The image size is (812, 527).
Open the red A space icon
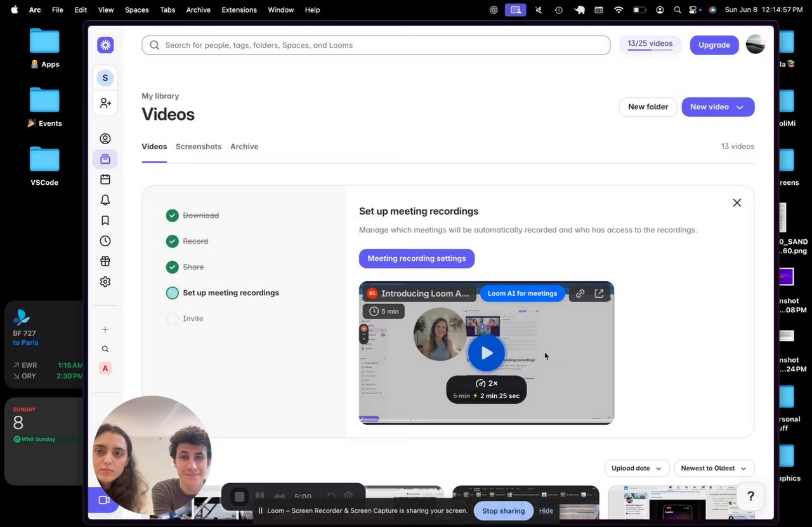pos(105,368)
